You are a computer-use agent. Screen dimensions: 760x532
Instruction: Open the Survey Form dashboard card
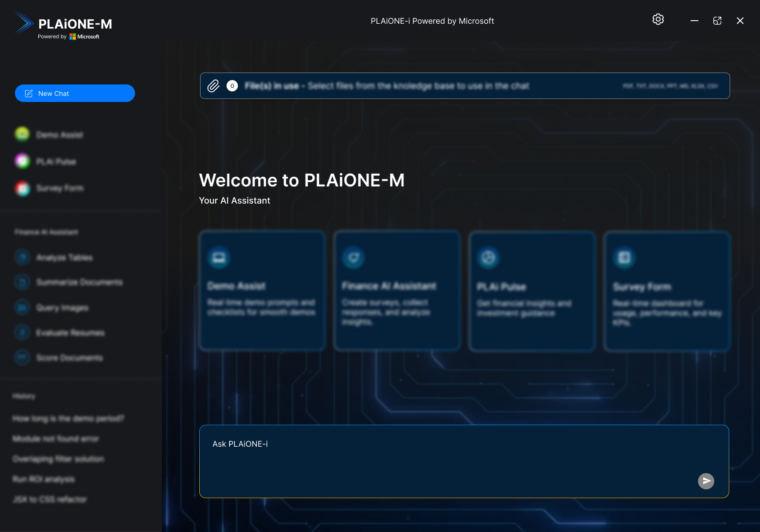(667, 291)
